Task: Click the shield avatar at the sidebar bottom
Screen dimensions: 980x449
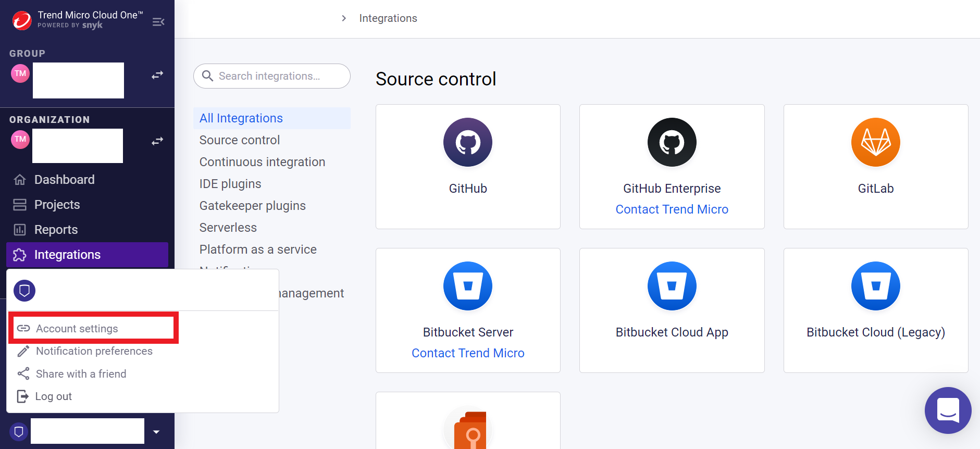Action: pyautogui.click(x=19, y=432)
